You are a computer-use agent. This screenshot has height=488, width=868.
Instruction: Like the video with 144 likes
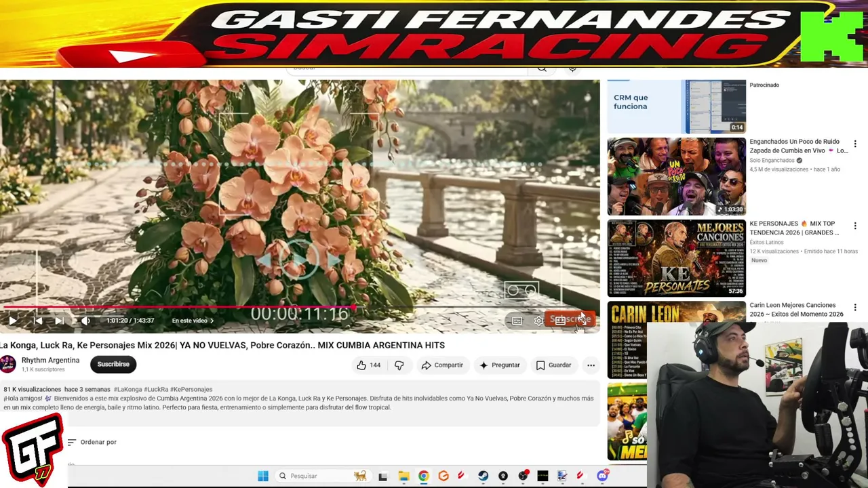point(368,365)
